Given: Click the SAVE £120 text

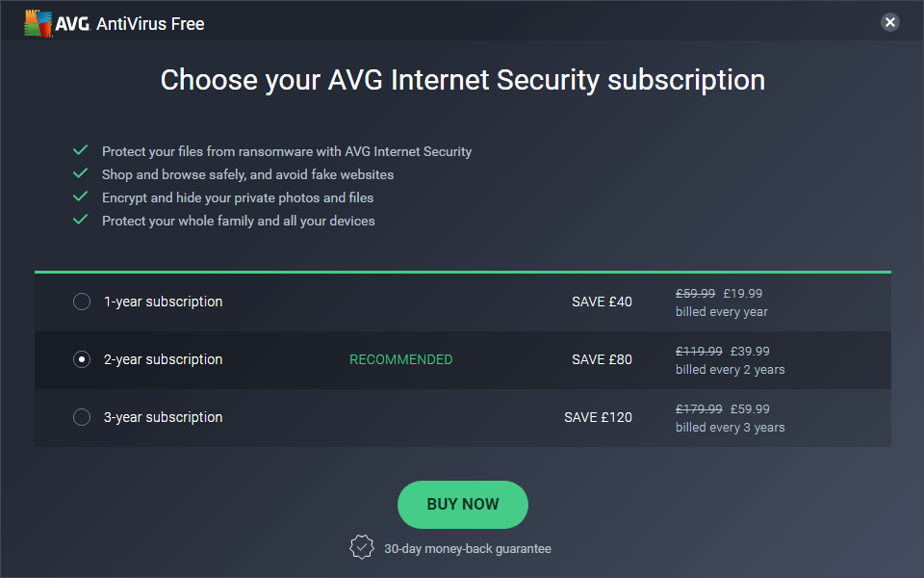Looking at the screenshot, I should click(x=598, y=417).
